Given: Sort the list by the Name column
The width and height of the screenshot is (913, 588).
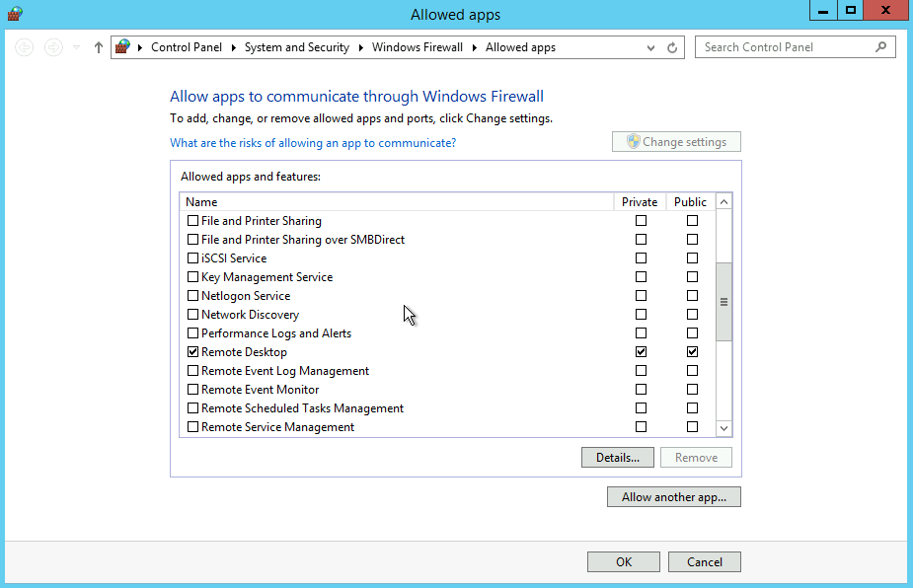Looking at the screenshot, I should click(396, 202).
